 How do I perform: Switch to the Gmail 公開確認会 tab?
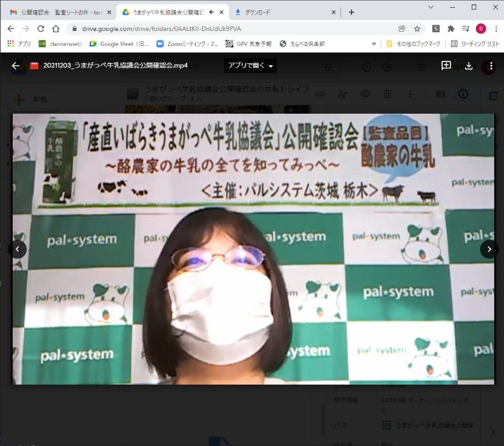[57, 12]
